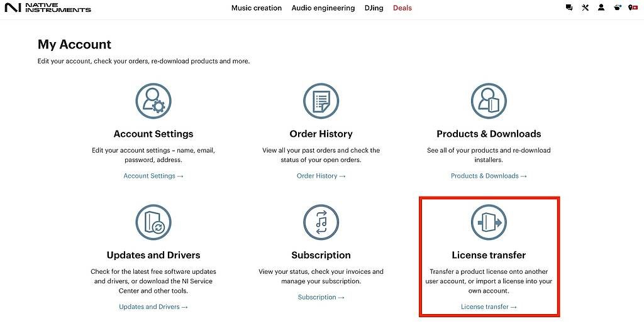The height and width of the screenshot is (326, 644).
Task: Follow the 'Updates and Drivers →' link
Action: coord(153,307)
